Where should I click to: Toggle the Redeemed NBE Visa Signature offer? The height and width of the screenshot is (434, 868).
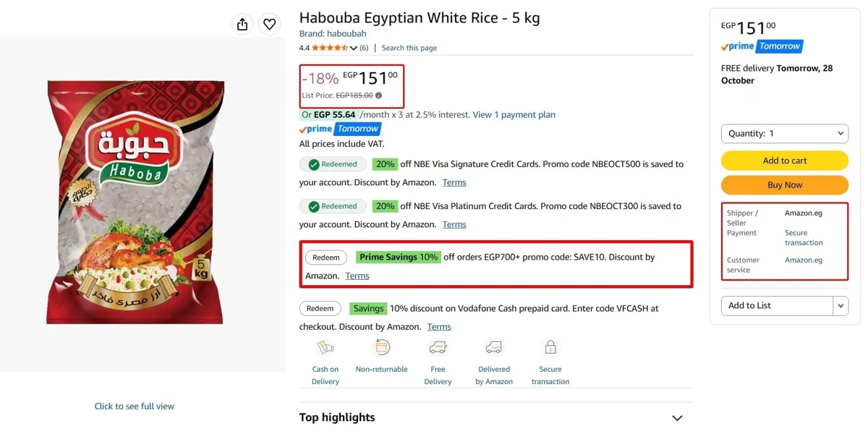coord(333,164)
